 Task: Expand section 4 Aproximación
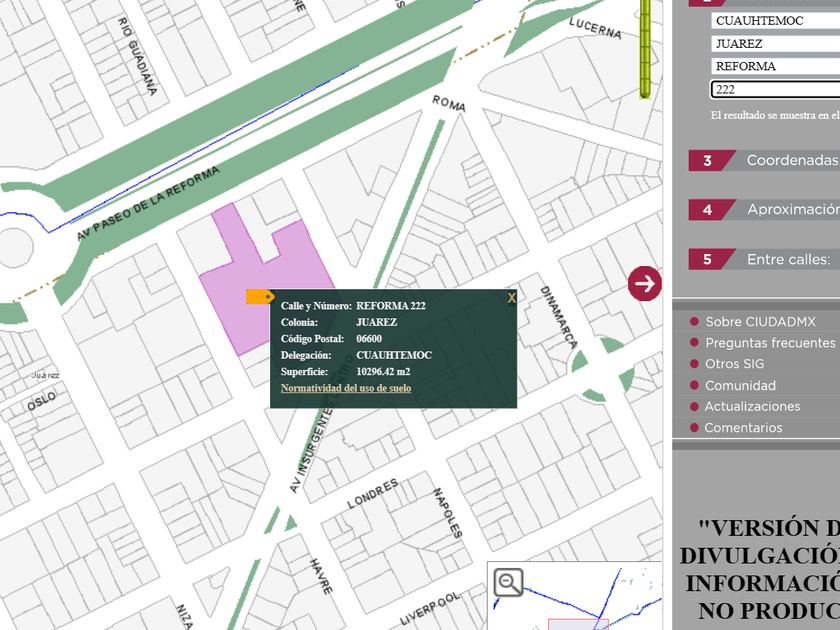tap(764, 209)
